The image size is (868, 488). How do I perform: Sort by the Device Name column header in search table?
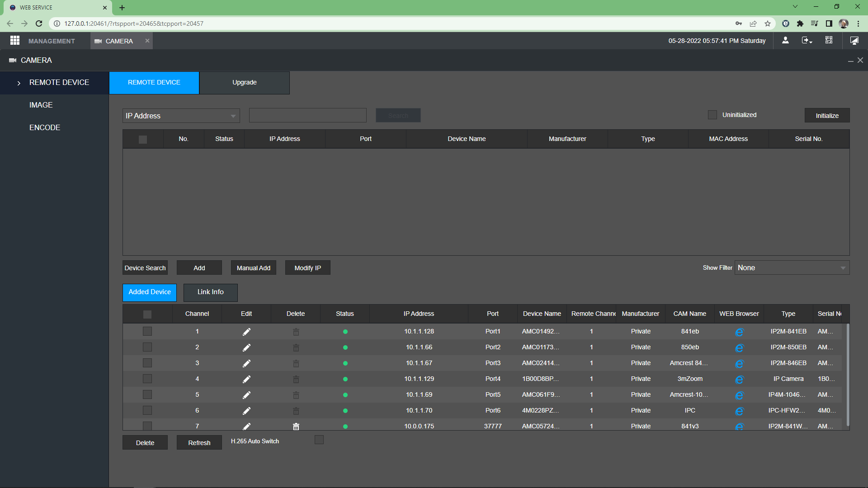coord(467,139)
